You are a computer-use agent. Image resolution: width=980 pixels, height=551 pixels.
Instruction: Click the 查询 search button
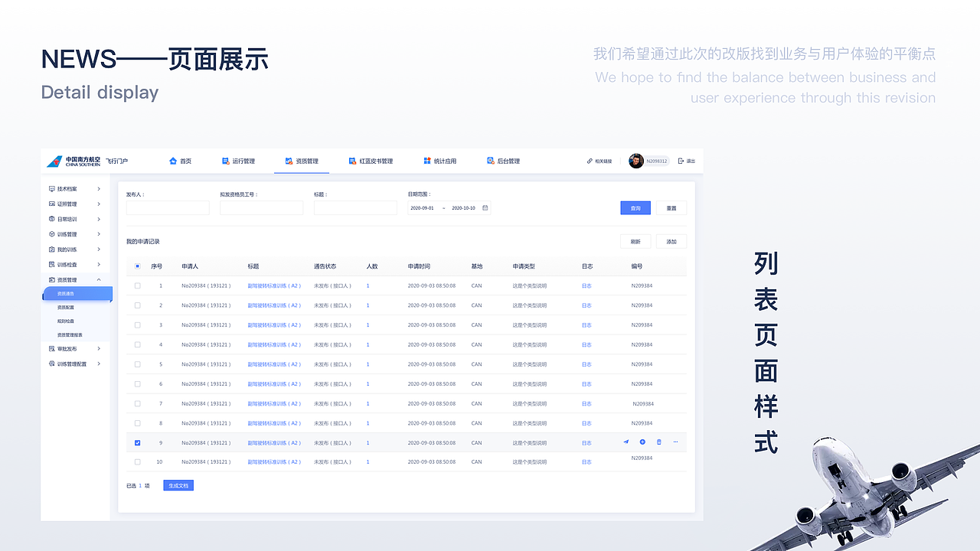coord(635,207)
